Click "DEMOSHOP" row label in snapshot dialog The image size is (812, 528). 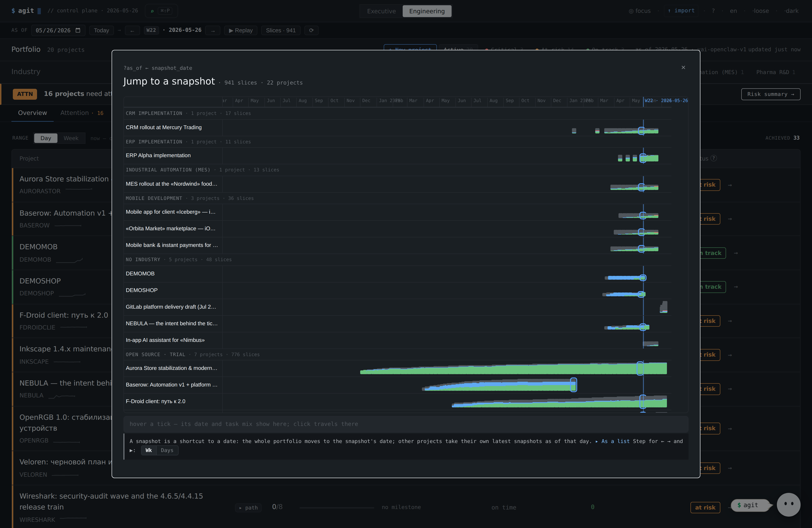[142, 290]
